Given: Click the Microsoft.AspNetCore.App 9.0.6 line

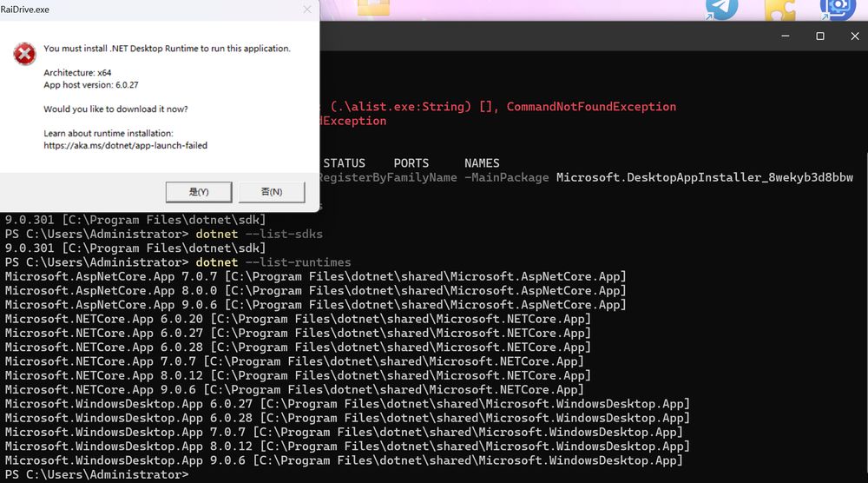Looking at the screenshot, I should (316, 305).
